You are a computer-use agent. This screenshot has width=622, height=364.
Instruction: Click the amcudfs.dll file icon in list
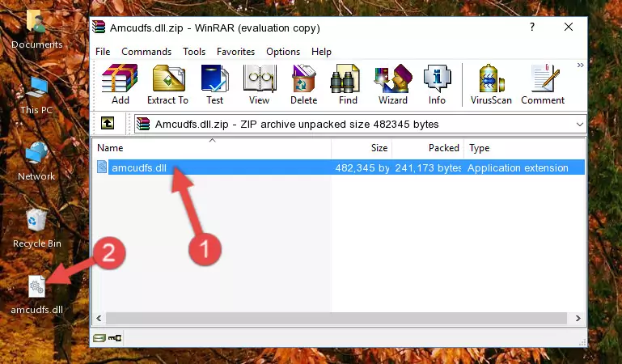[x=102, y=167]
